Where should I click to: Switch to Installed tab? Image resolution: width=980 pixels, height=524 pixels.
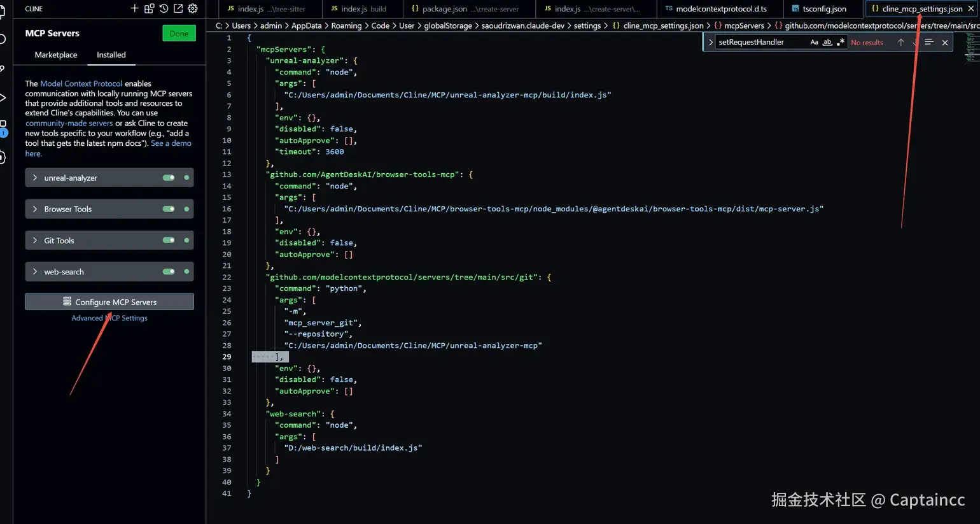[111, 55]
